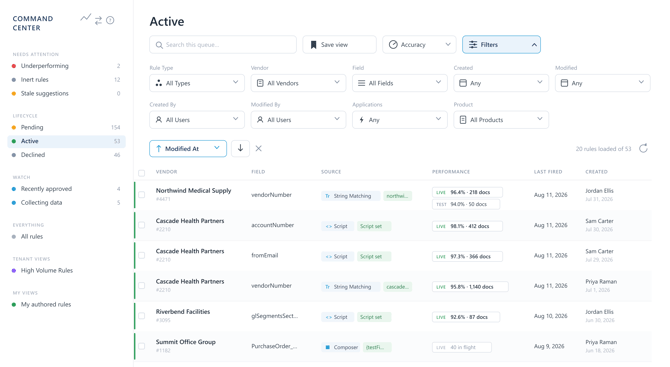The height and width of the screenshot is (367, 670).
Task: Check the Northwind Medical Supply row checkbox
Action: [141, 194]
